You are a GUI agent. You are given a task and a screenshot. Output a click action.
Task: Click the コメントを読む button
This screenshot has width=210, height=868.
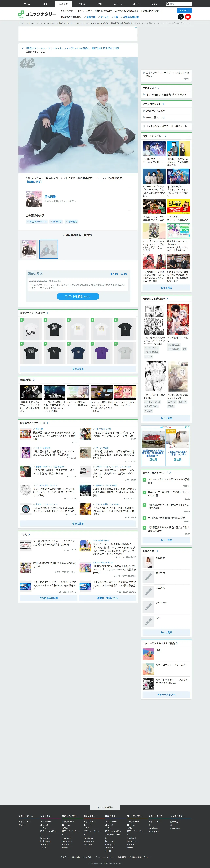click(x=78, y=296)
